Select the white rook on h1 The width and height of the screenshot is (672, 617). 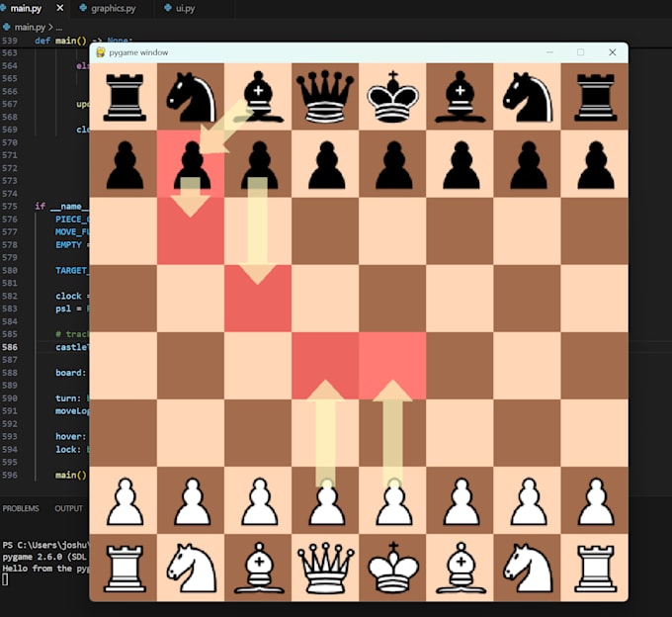coord(595,569)
